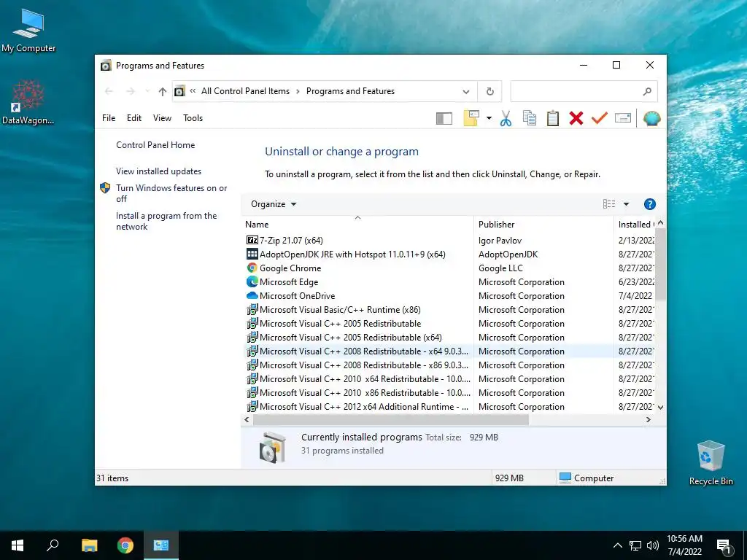The height and width of the screenshot is (560, 747).
Task: Click the Up arrow navigation button
Action: click(x=163, y=91)
